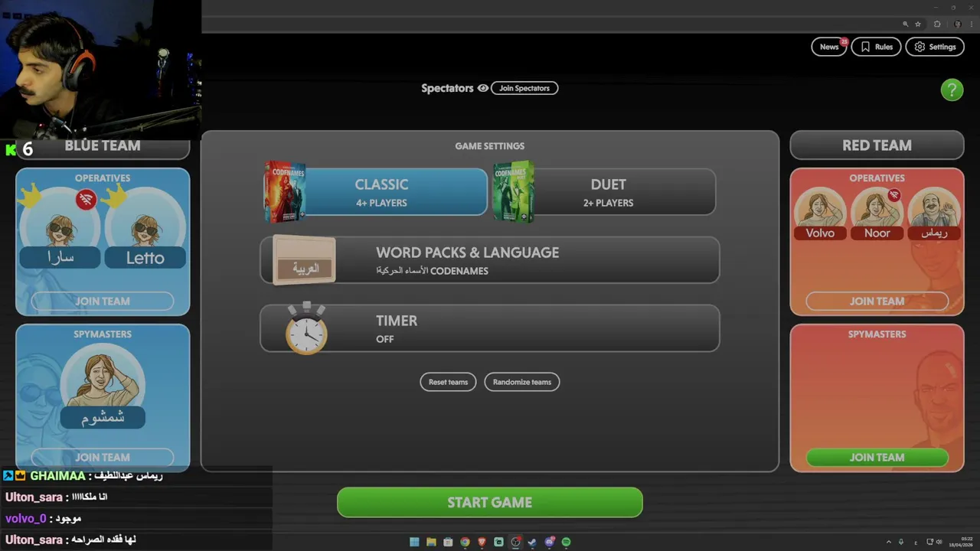Click the RED TEAM header
This screenshot has height=551, width=980.
[877, 145]
